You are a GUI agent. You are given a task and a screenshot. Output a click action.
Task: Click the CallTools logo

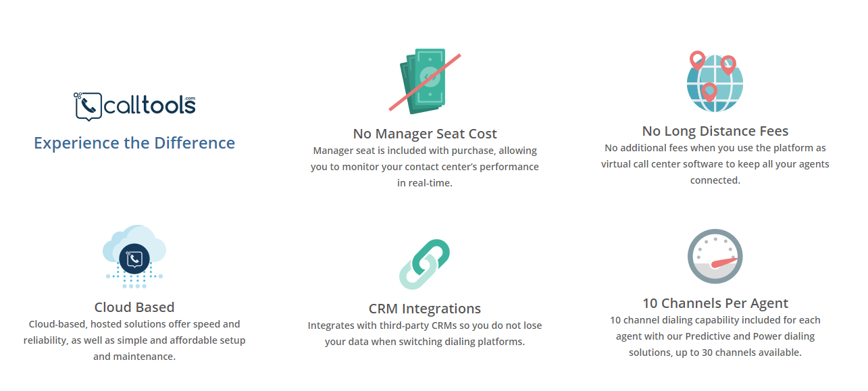point(134,106)
